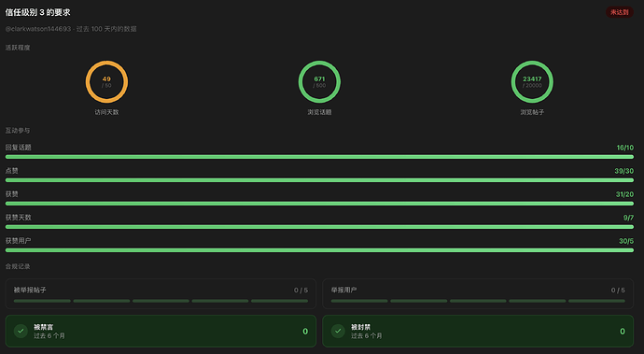
Task: Click the 获赞用户 progress bar
Action: coord(319,250)
